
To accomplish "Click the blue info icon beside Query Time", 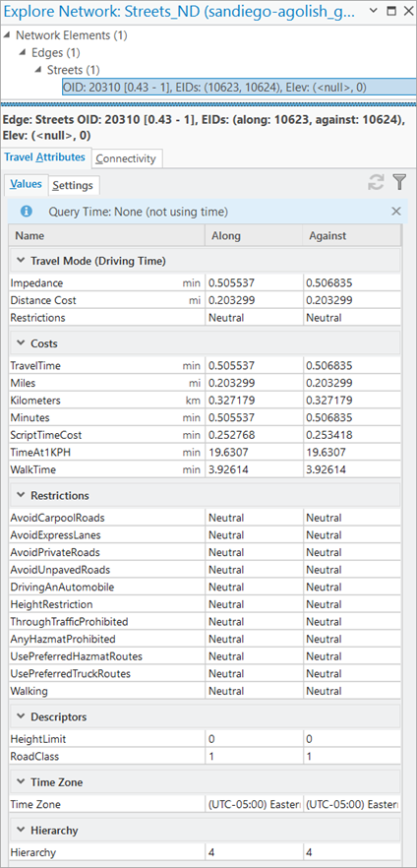I will [26, 211].
